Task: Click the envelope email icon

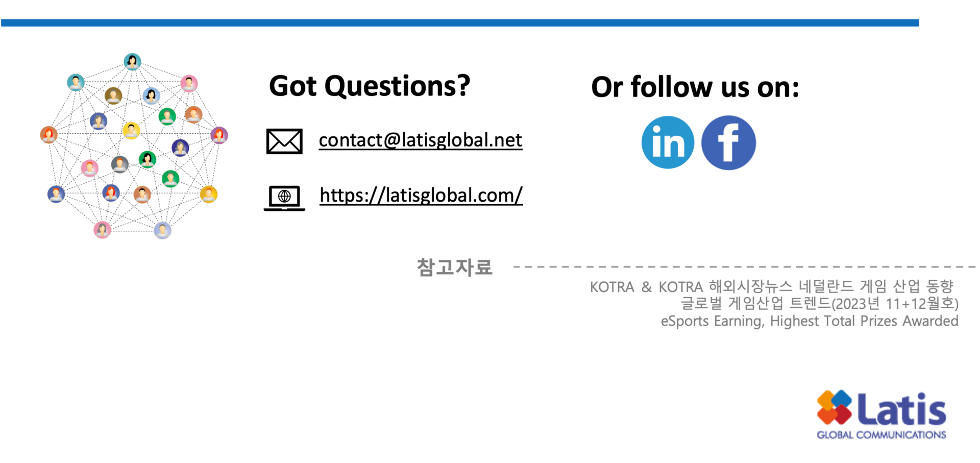Action: (x=284, y=141)
